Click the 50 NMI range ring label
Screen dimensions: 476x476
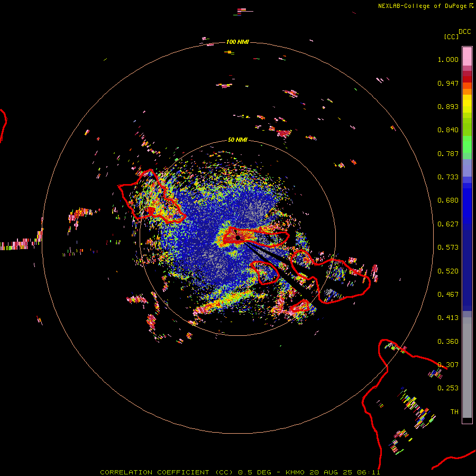[x=237, y=140]
